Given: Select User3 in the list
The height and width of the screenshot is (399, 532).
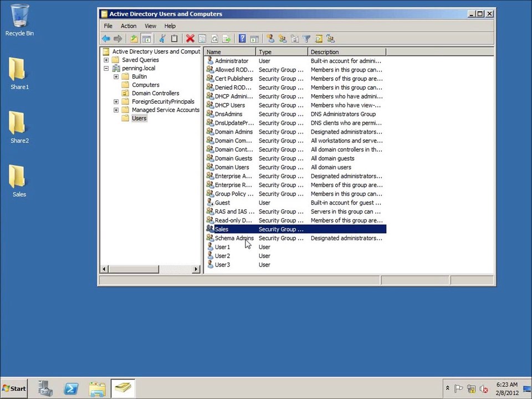Looking at the screenshot, I should (296, 265).
